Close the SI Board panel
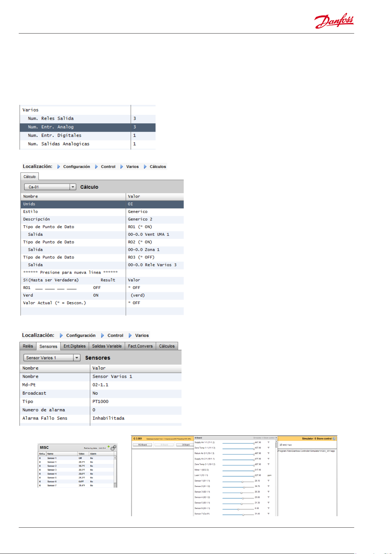392x554 pixels. (x=276, y=438)
